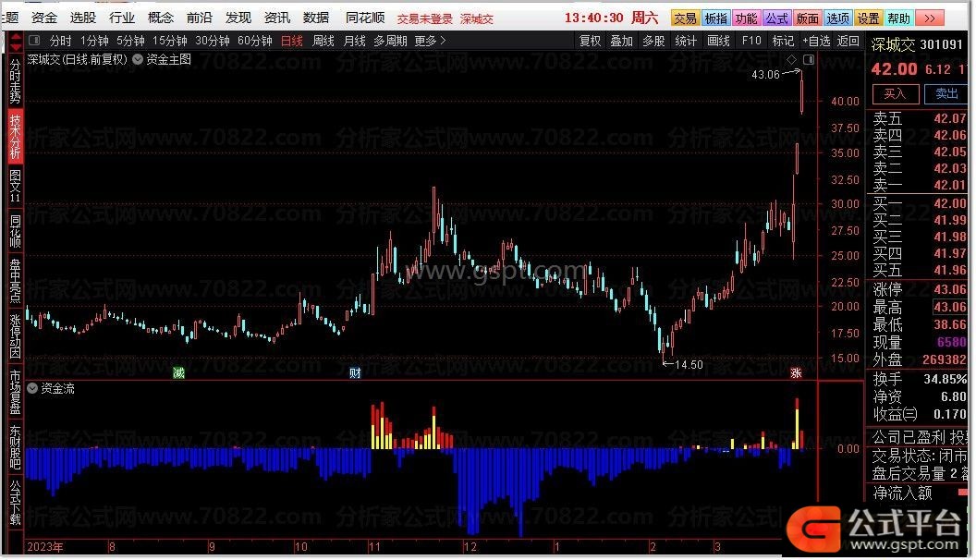976x560 pixels.
Task: Select the 市场复盘 sidebar tab
Action: (x=15, y=392)
